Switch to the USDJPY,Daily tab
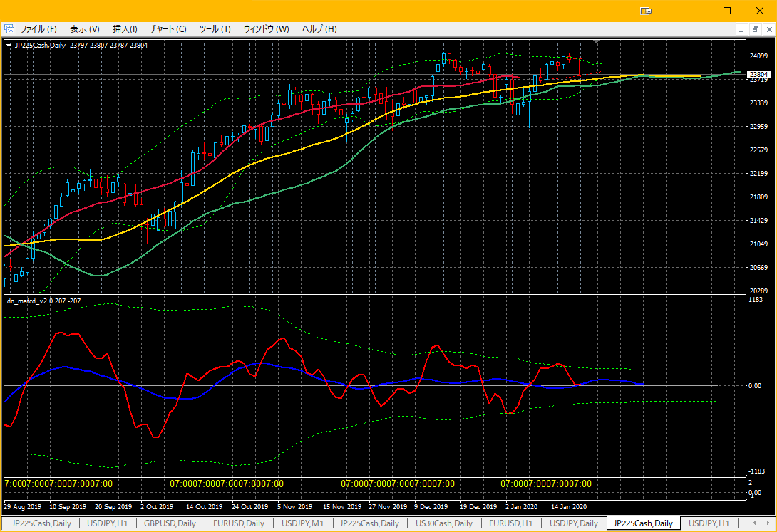 click(x=573, y=523)
